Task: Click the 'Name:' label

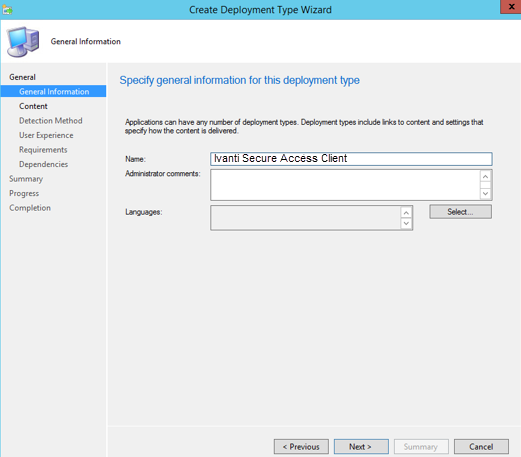Action: 135,159
